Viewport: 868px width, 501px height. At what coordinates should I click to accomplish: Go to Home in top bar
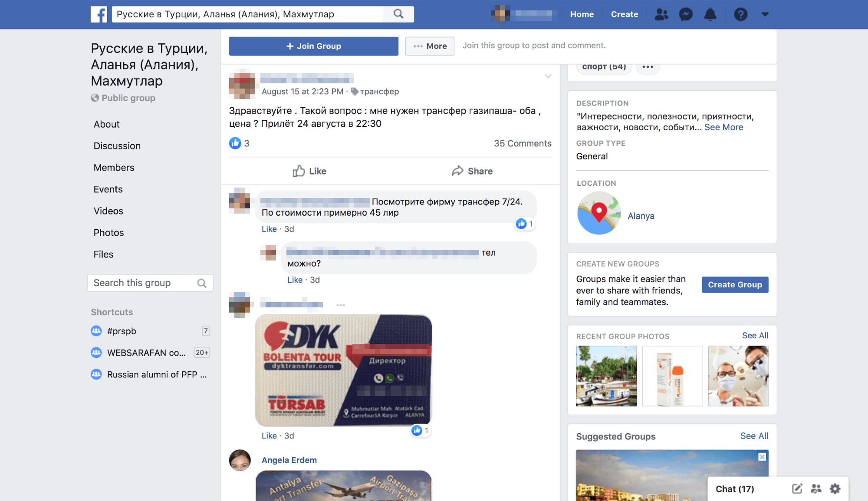pos(582,14)
